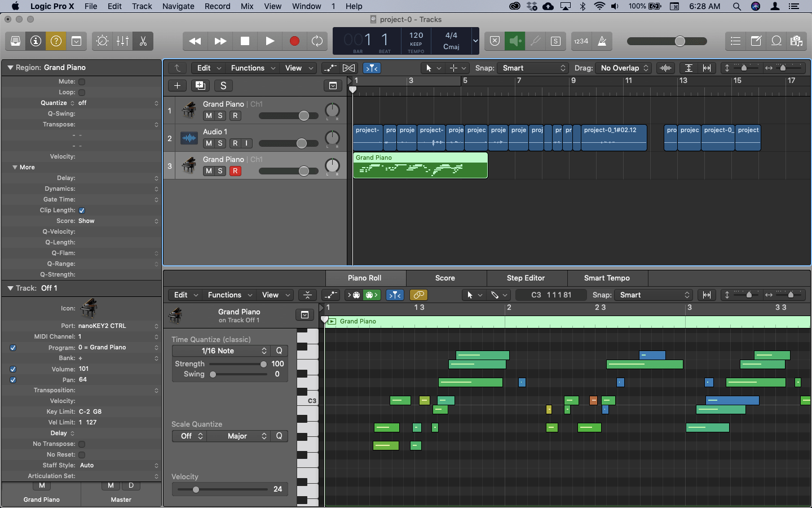Enable record on the second Grand Piano track

[x=235, y=171]
